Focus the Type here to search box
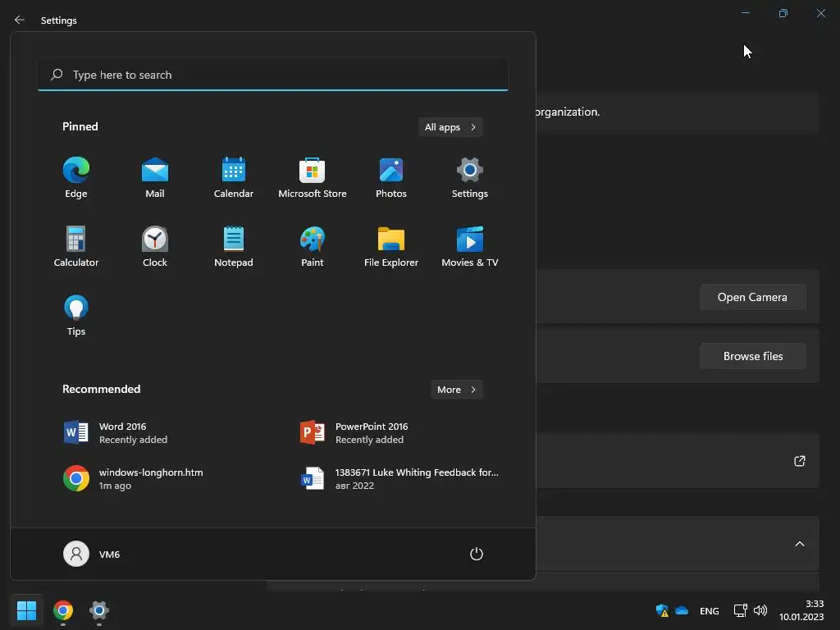Image resolution: width=840 pixels, height=630 pixels. 273,75
